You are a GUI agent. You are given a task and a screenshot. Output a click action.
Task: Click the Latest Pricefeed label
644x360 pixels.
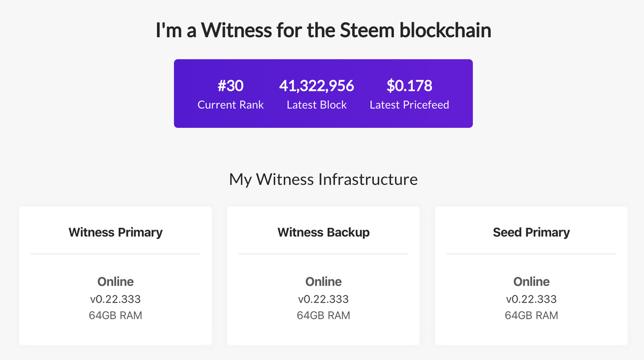tap(409, 105)
